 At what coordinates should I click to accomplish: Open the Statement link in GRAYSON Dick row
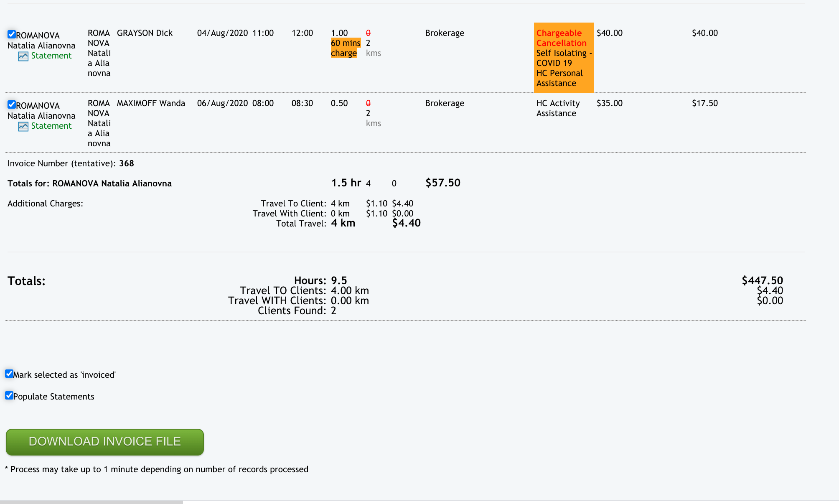tap(51, 56)
